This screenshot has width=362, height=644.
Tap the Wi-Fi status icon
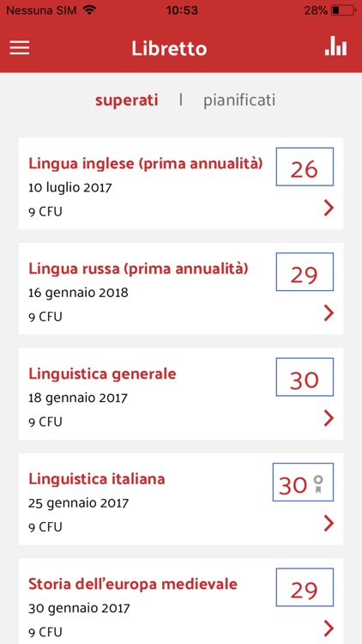point(88,10)
